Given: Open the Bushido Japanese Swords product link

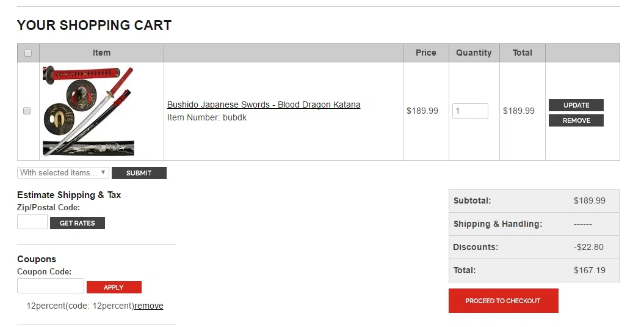Looking at the screenshot, I should click(264, 105).
